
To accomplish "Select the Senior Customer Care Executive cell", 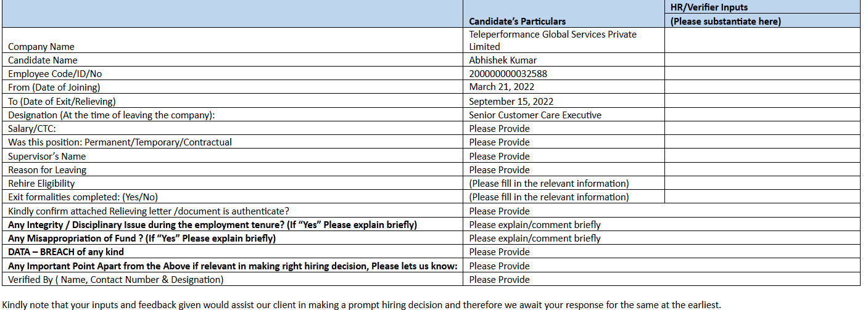I will pos(535,115).
